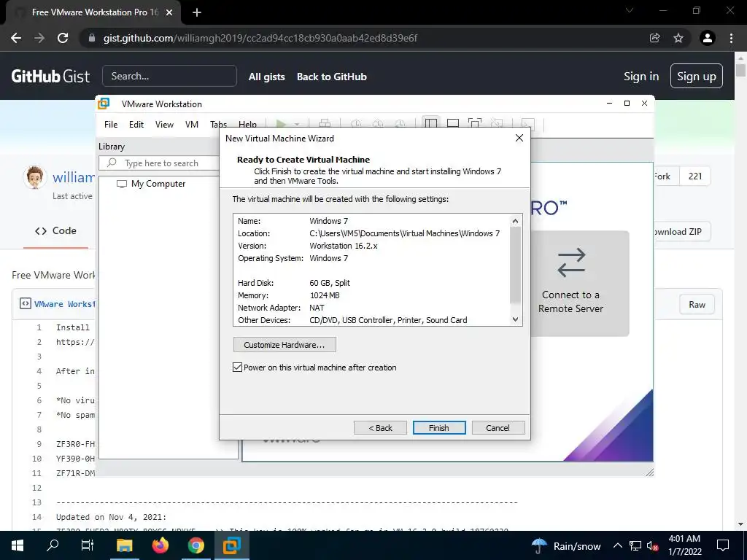Click the browser page scroll down arrow
This screenshot has height=560, width=747.
click(740, 524)
